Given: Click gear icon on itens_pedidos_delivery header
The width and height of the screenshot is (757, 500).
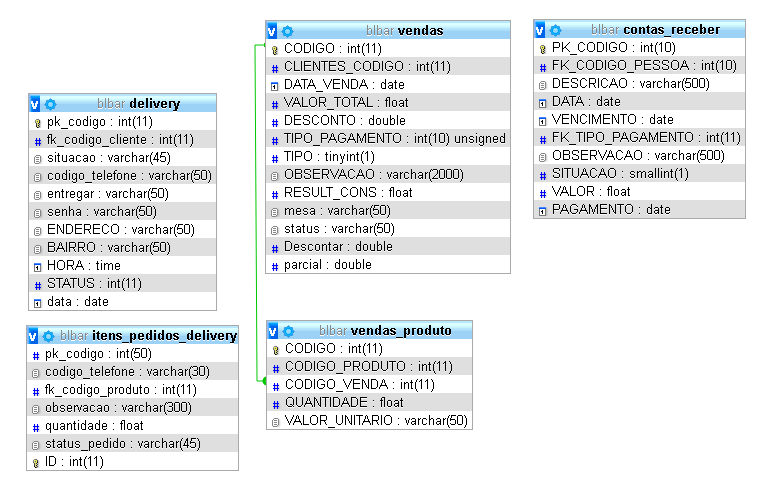Looking at the screenshot, I should click(x=48, y=336).
